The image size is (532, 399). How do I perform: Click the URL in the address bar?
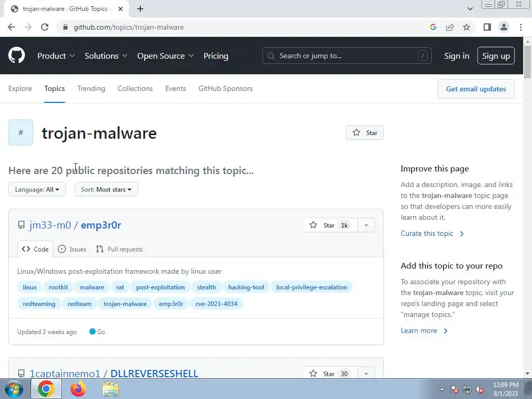point(129,27)
